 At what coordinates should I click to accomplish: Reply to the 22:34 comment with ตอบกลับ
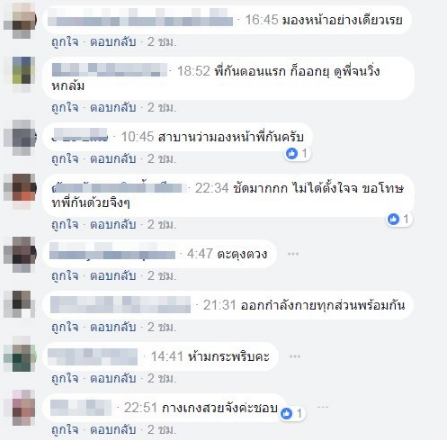click(x=113, y=224)
